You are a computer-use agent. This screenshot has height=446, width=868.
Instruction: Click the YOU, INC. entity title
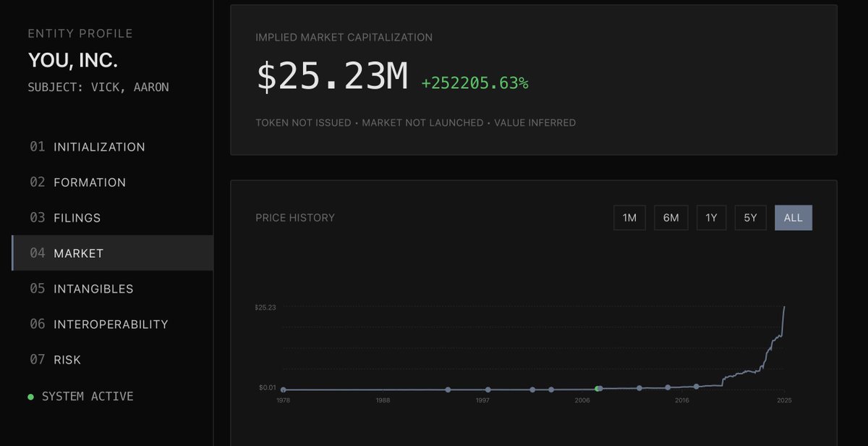(x=72, y=61)
